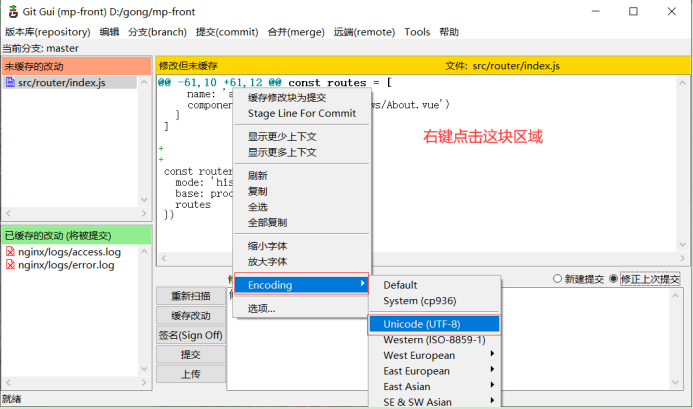Click the 签名(Sign Off) button
693x409 pixels.
click(190, 335)
